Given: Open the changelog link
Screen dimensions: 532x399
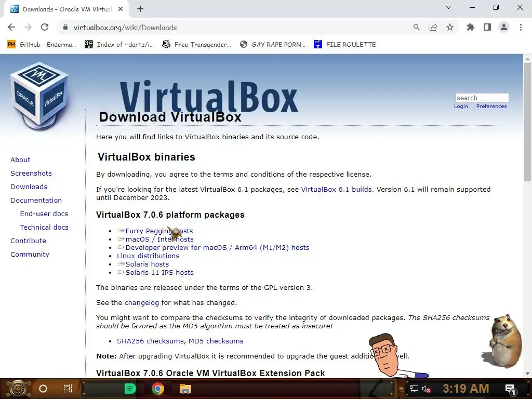Looking at the screenshot, I should point(141,303).
